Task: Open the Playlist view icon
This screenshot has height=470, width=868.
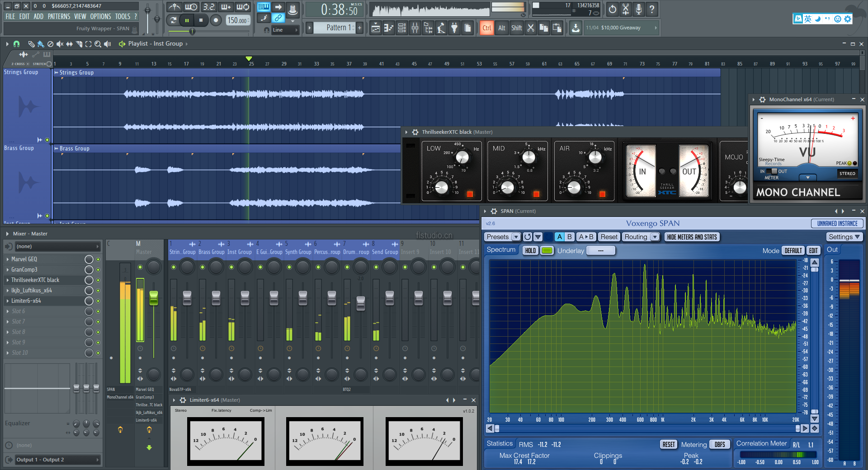Action: coord(375,28)
